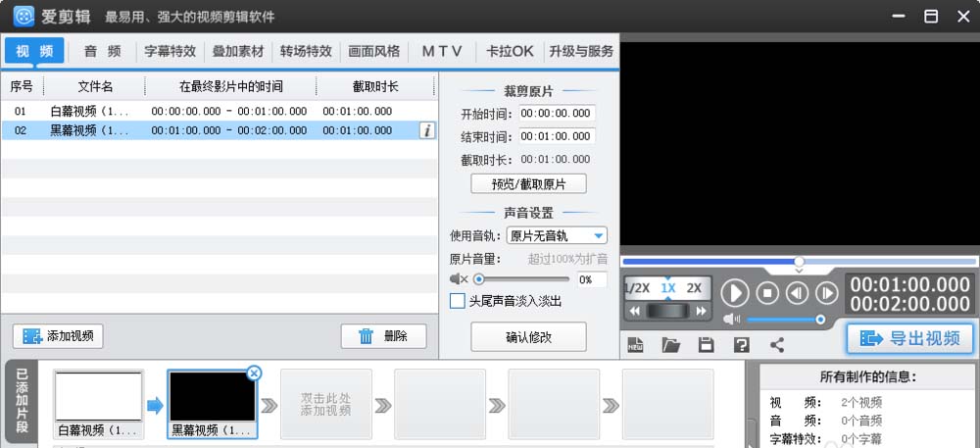This screenshot has height=448, width=980.
Task: Click the 原片音量 slider handle
Action: (479, 278)
